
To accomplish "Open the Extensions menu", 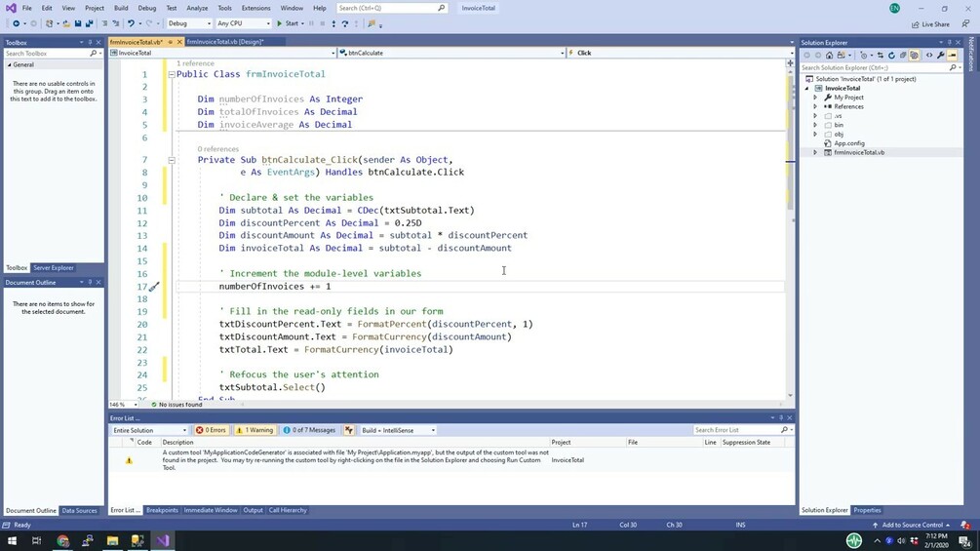I will [255, 8].
